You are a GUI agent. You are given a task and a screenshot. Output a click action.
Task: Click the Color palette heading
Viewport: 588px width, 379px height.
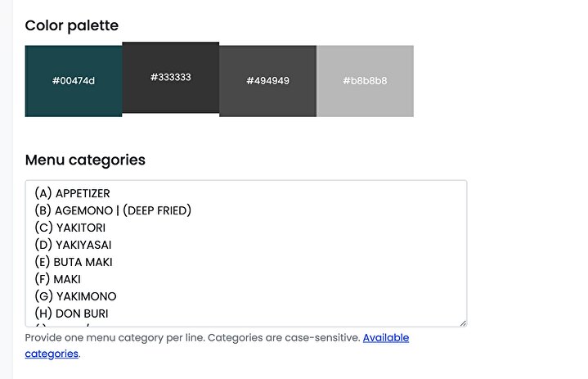point(72,25)
